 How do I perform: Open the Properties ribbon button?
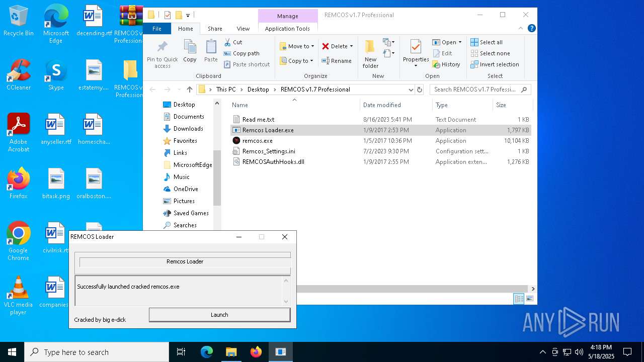coord(416,53)
